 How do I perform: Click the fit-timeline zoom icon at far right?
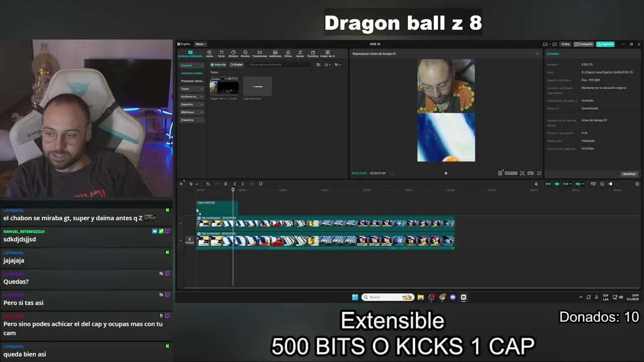pyautogui.click(x=637, y=184)
